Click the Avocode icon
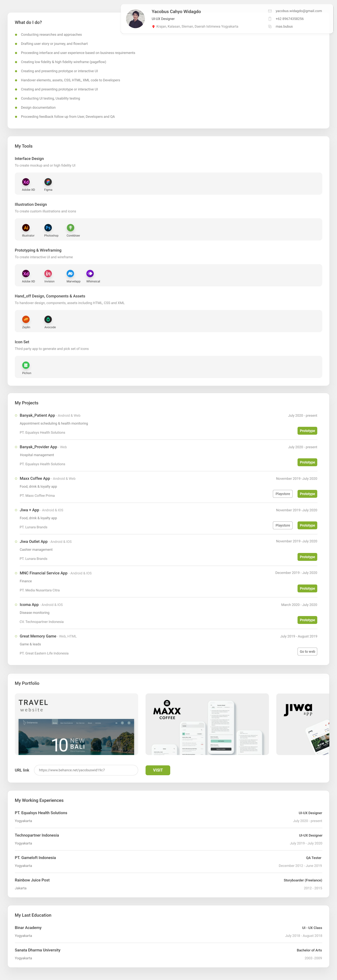The image size is (337, 980). pos(48,320)
